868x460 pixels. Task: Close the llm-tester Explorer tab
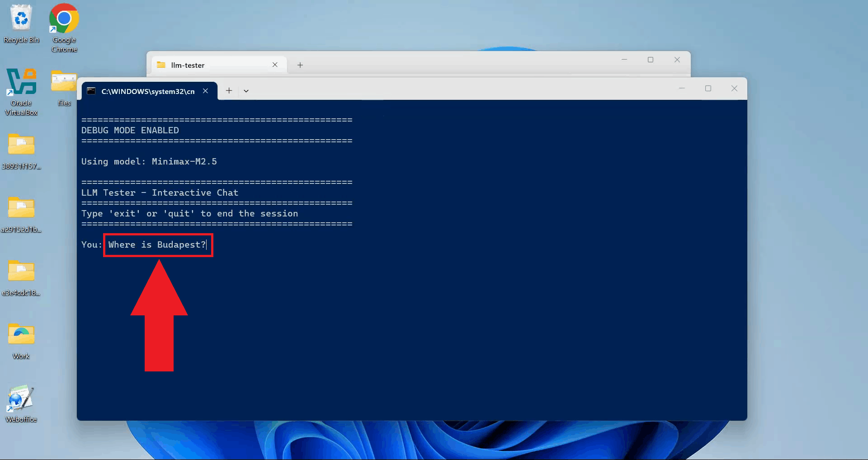click(275, 65)
